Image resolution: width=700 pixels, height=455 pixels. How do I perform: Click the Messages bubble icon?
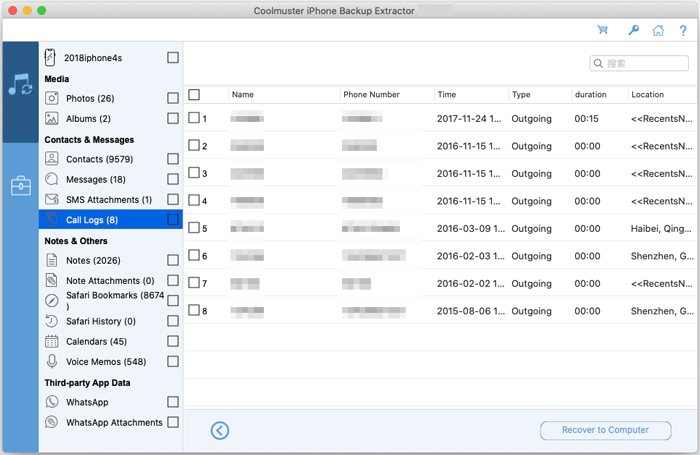pyautogui.click(x=52, y=179)
